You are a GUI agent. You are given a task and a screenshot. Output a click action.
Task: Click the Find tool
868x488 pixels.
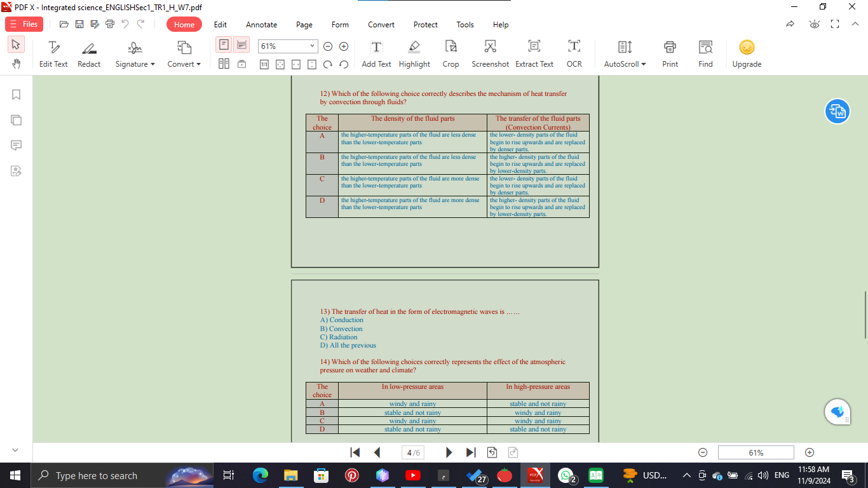click(705, 54)
